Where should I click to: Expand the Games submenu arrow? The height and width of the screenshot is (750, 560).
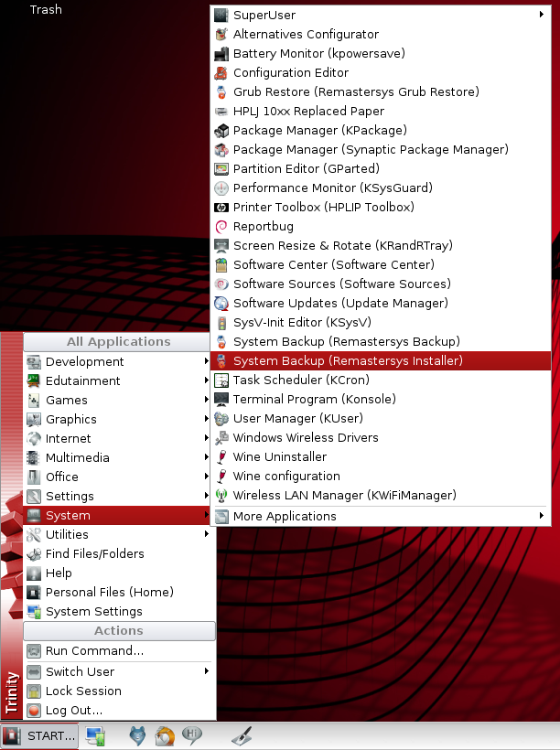pos(206,399)
